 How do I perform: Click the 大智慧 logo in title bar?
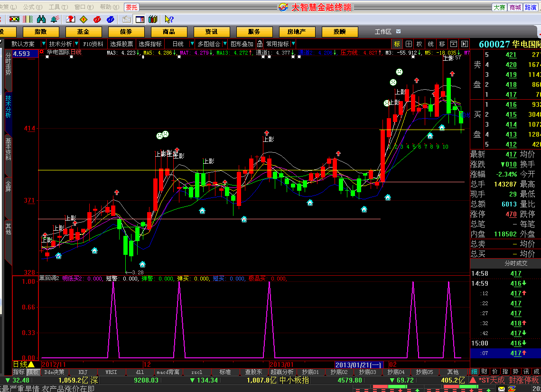[283, 7]
